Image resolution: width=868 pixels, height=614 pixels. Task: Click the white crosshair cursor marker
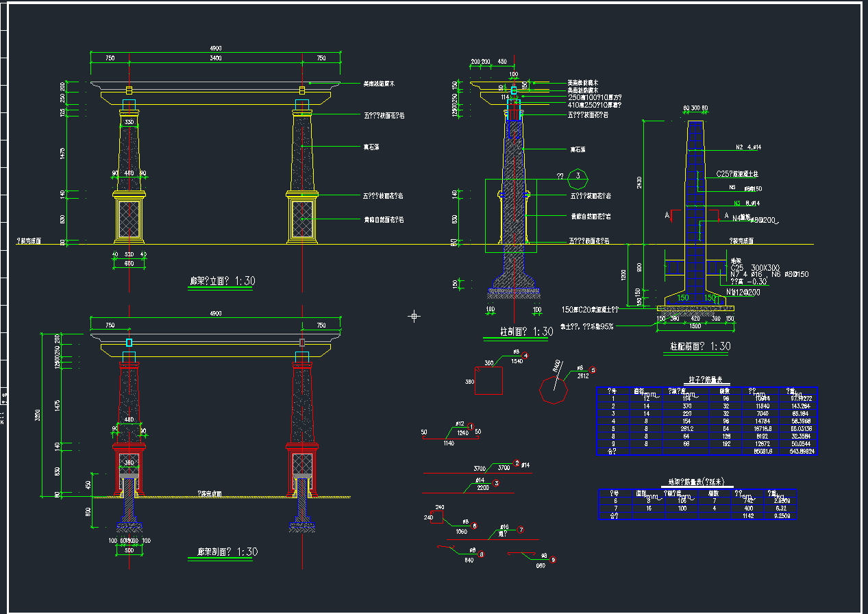[x=414, y=316]
